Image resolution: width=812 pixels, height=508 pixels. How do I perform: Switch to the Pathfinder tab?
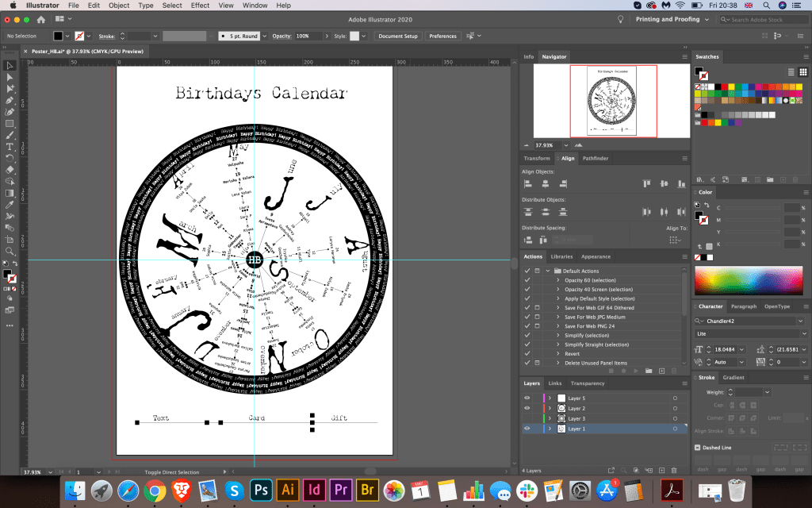595,159
